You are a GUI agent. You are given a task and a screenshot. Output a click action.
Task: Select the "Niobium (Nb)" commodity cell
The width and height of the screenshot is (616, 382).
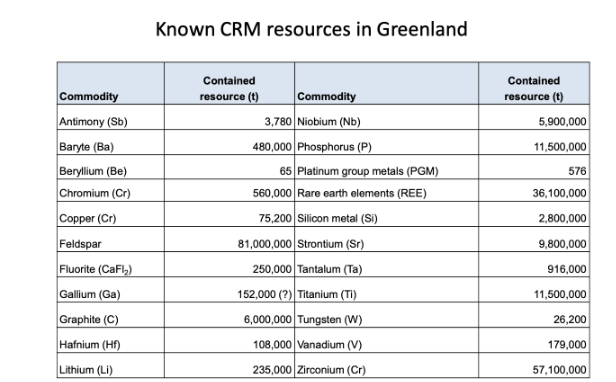pos(387,117)
